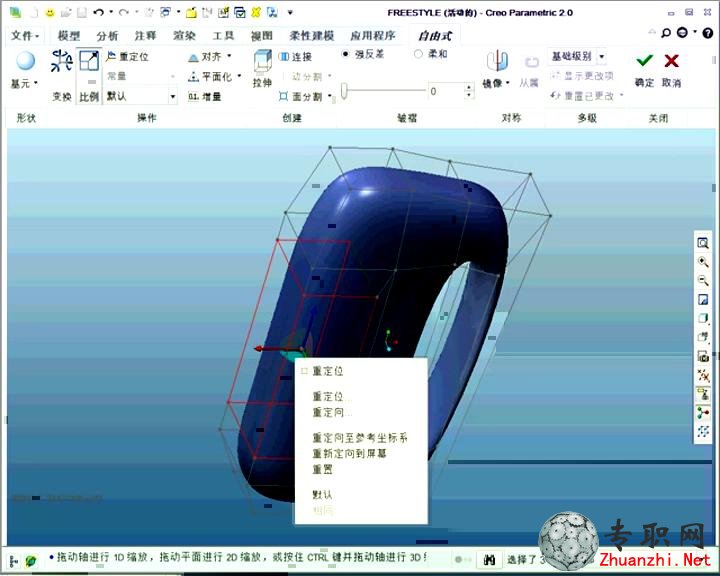Choose 重置 in the context menu
Viewport: 720px width, 576px height.
tap(322, 469)
